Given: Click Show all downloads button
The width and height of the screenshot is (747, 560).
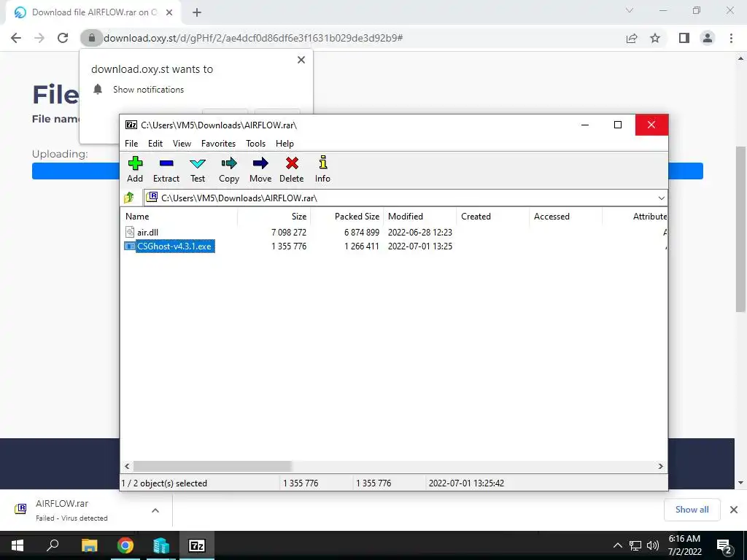Looking at the screenshot, I should pos(692,510).
